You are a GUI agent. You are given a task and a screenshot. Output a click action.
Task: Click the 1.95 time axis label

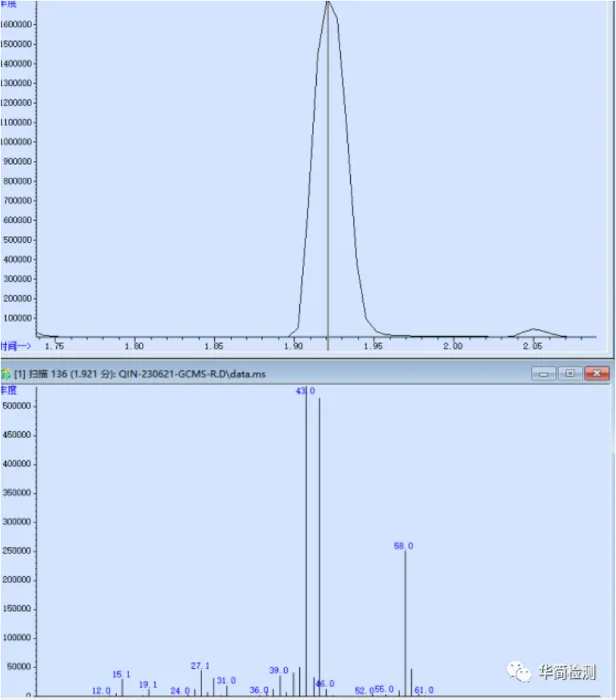[373, 346]
